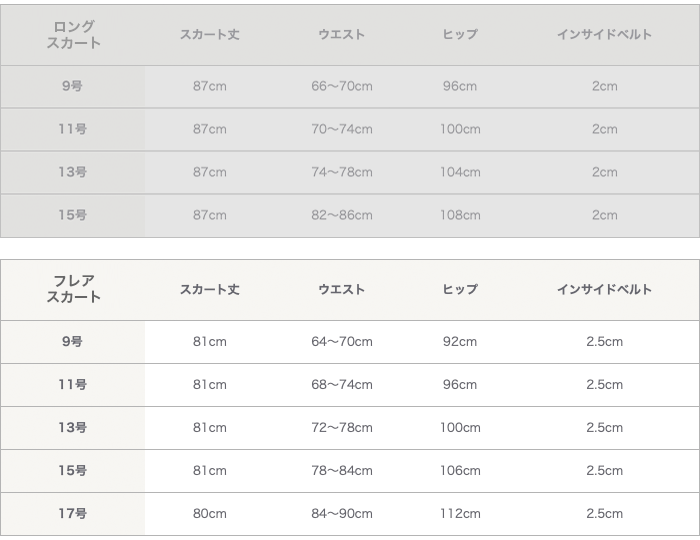Click the 106cm hip cell

tap(460, 471)
